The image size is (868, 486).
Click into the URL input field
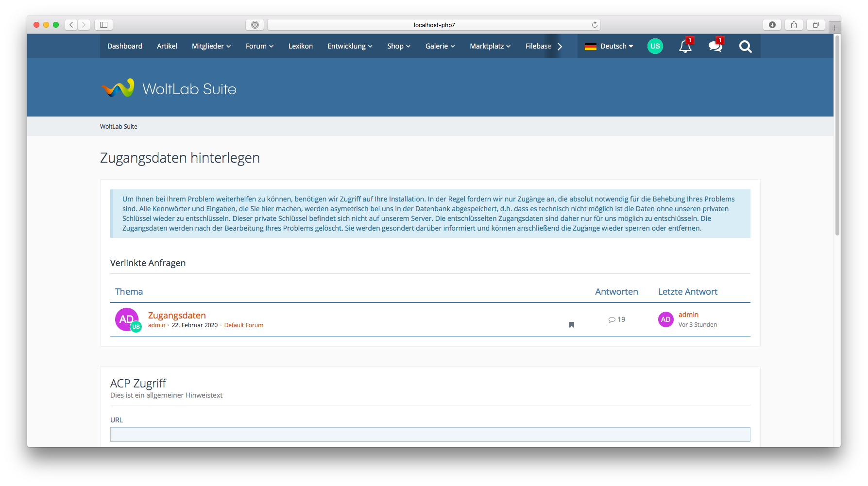point(430,435)
